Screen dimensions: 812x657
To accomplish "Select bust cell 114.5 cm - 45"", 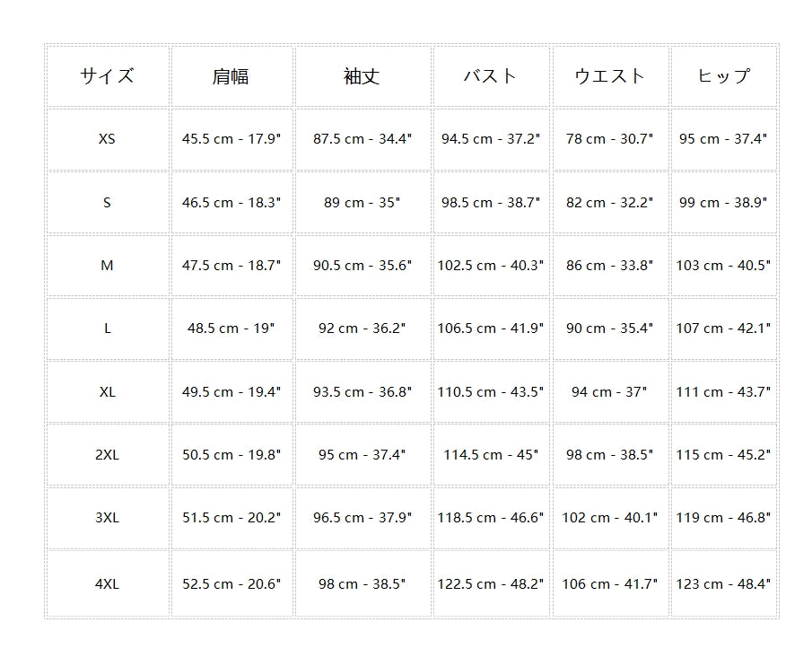I will (x=490, y=455).
